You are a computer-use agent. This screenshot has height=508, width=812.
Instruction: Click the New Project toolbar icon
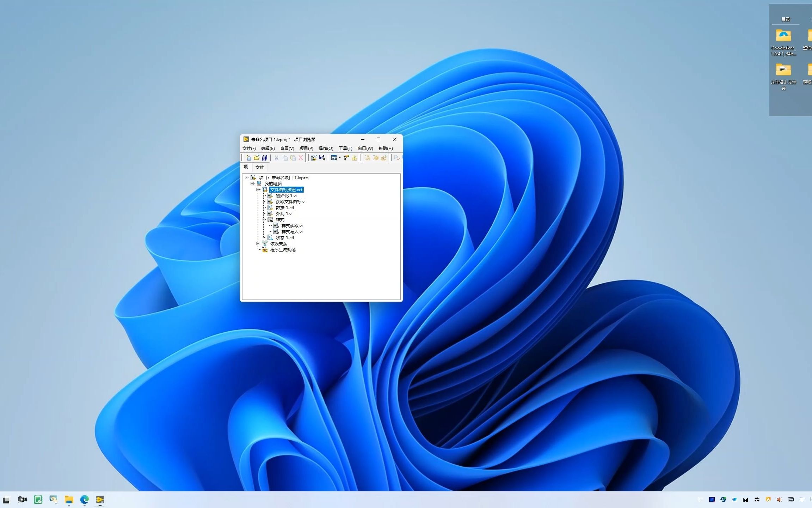pyautogui.click(x=248, y=158)
